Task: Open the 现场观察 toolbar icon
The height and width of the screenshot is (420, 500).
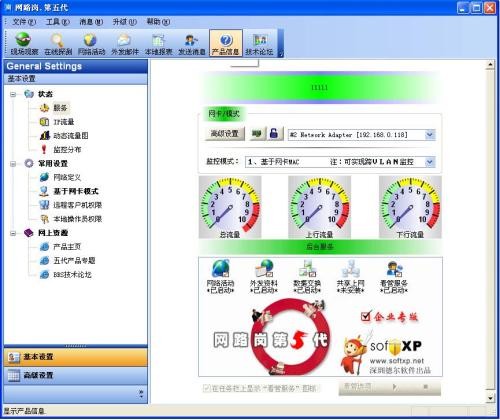Action: point(24,43)
